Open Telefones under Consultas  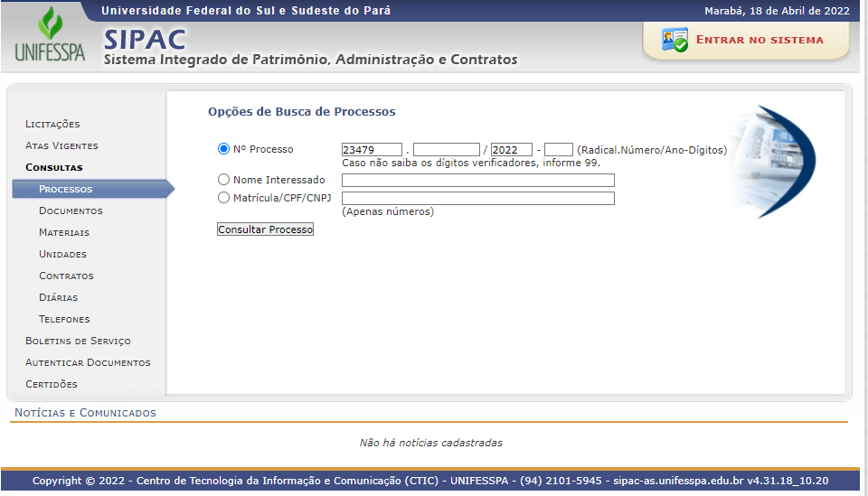click(x=64, y=319)
